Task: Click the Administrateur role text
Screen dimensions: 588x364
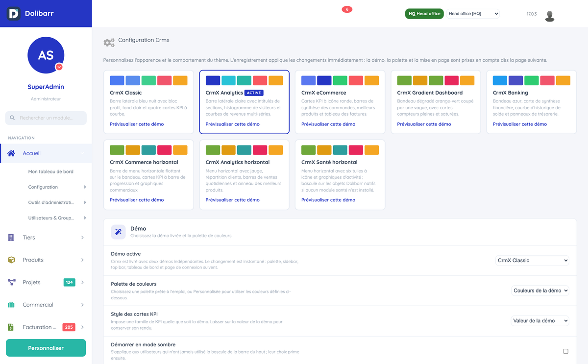Action: 46,99
